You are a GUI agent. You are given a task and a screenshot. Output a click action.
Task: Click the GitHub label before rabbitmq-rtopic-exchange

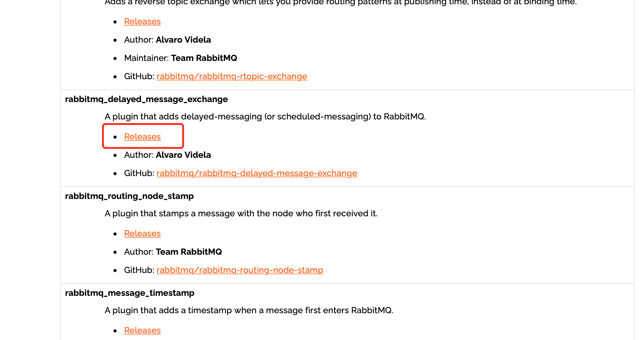point(139,76)
